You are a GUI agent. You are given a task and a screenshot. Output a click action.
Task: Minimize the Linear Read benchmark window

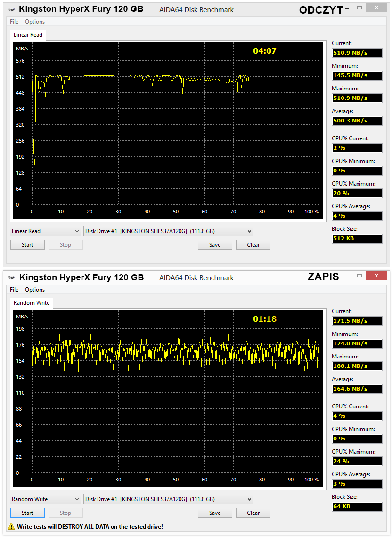[x=347, y=8]
